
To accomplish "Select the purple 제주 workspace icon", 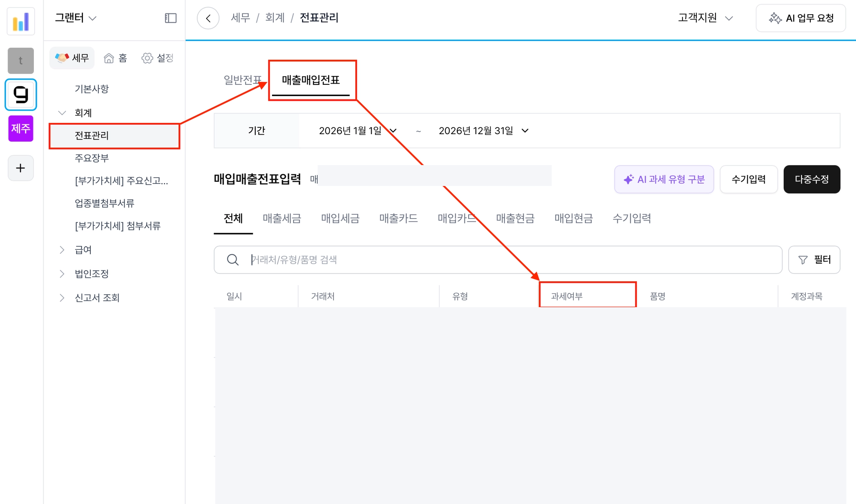I will coord(21,128).
